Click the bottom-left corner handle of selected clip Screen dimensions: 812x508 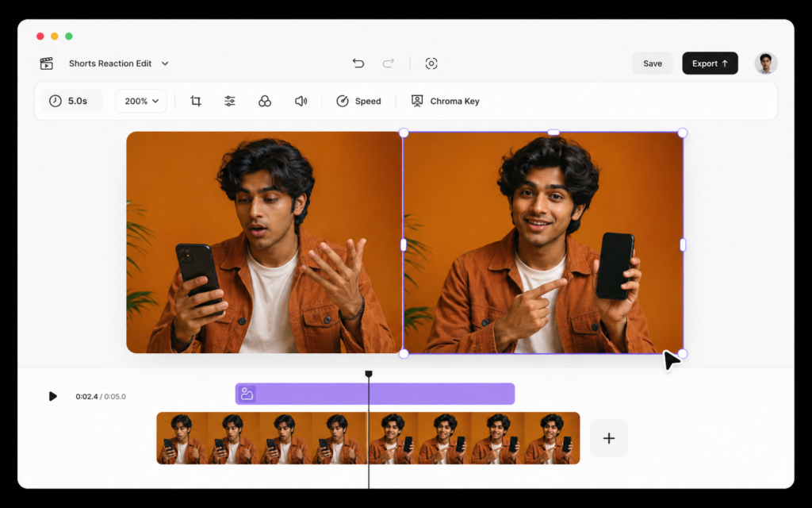tap(404, 354)
